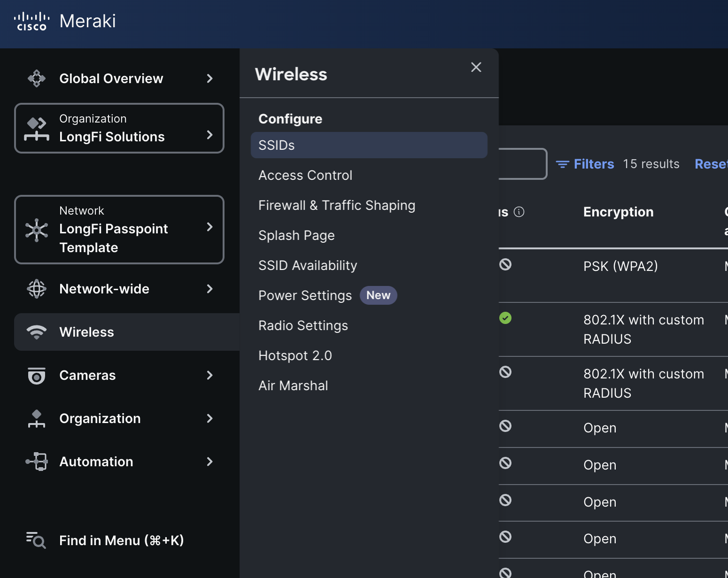728x578 pixels.
Task: Open SSIDs under Configure
Action: pos(369,145)
